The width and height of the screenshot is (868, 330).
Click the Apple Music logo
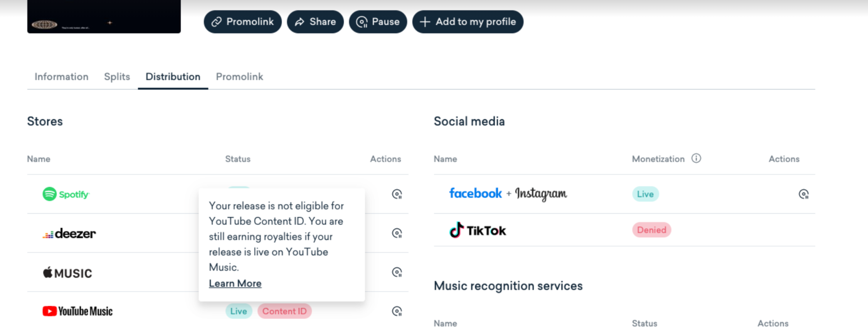pos(67,273)
